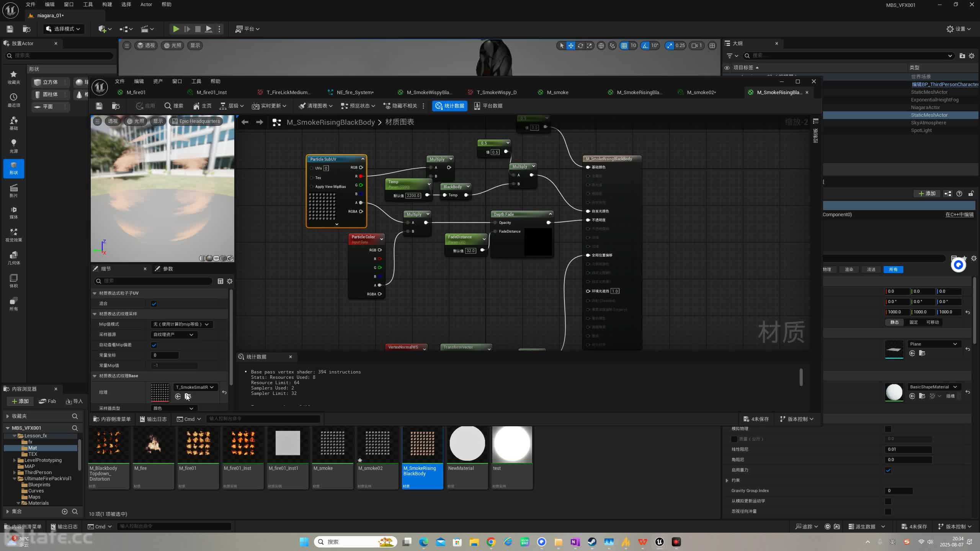Select the 影片 cinematic category icon
This screenshot has height=551, width=980.
point(14,191)
